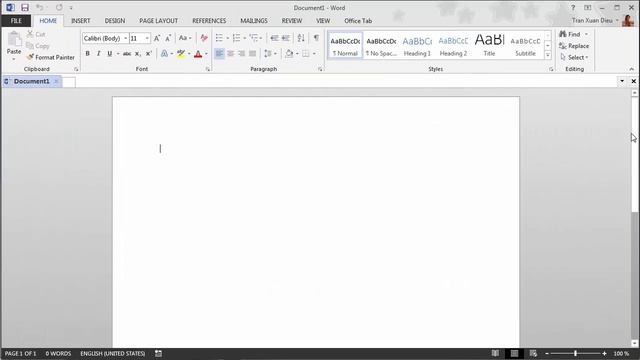Viewport: 640px width, 360px height.
Task: Open Customize Quick Access Toolbar arrow
Action: tap(71, 8)
